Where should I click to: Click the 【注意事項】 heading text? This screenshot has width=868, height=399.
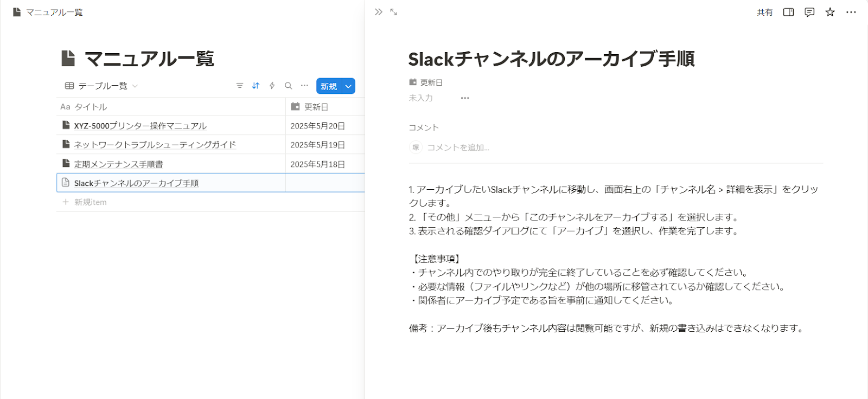point(436,259)
